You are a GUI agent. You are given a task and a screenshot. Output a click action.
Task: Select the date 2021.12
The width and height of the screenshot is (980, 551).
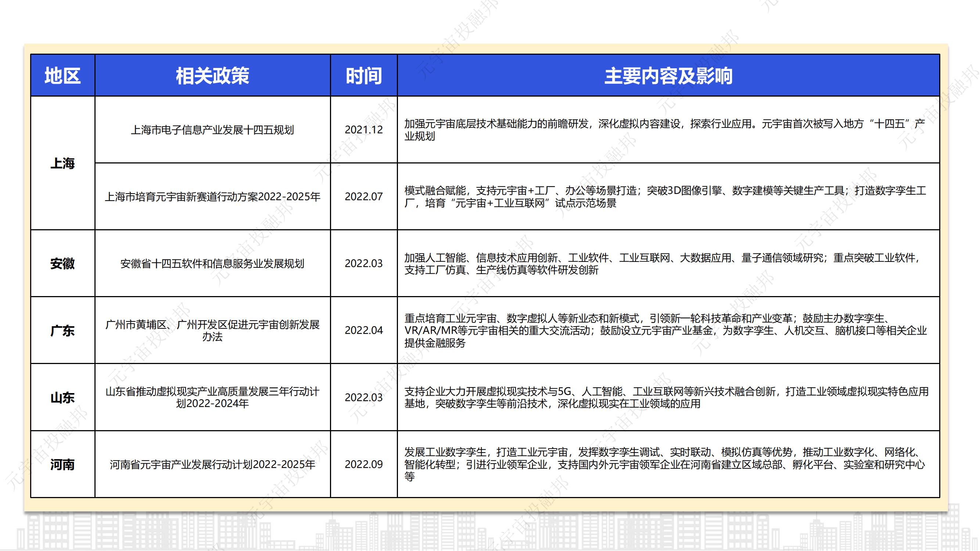tap(364, 130)
